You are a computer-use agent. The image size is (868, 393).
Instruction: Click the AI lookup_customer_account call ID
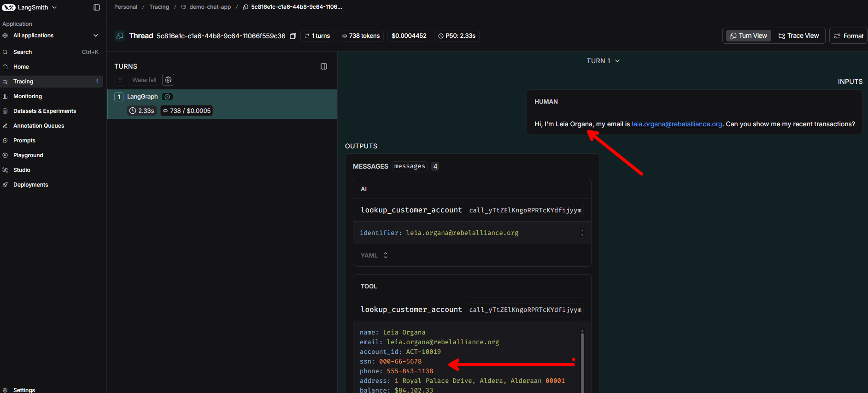(525, 210)
